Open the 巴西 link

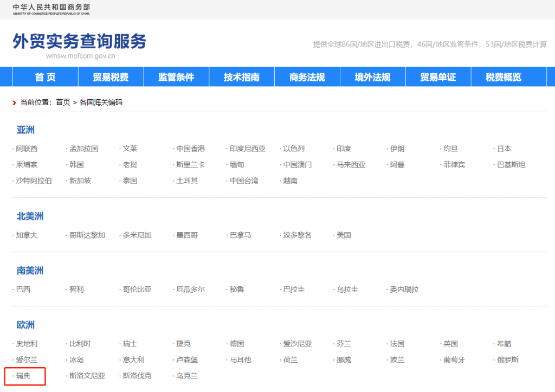[23, 290]
